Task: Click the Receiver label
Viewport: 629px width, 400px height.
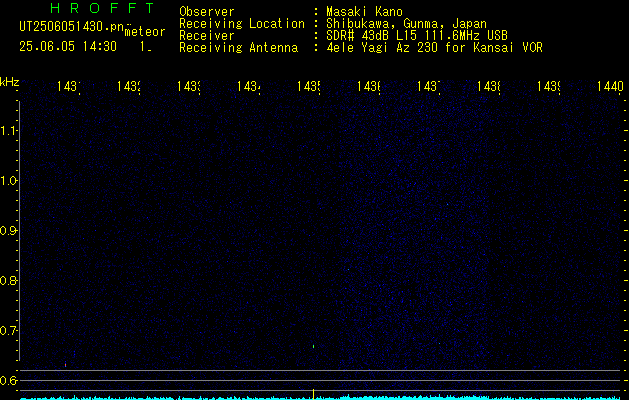Action: tap(207, 36)
